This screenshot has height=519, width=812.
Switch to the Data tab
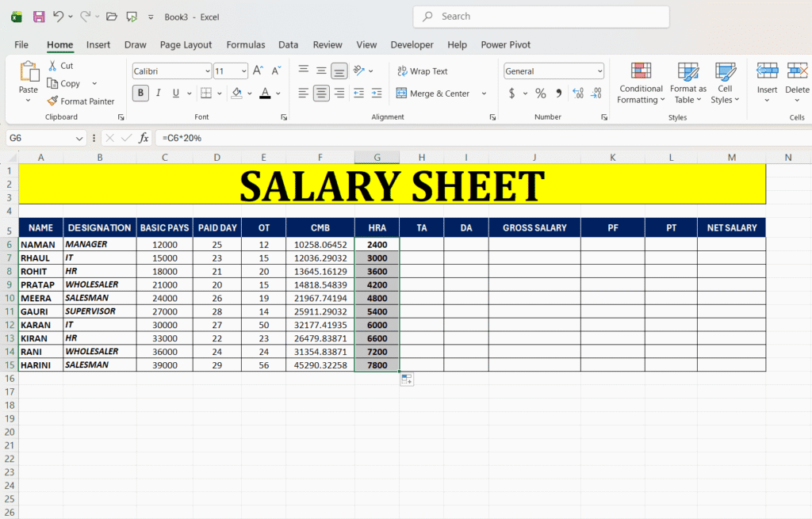coord(288,44)
